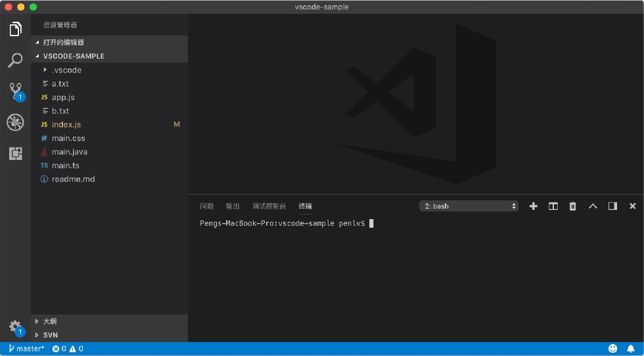The image size is (644, 356).
Task: Open the Extensions view icon
Action: point(15,154)
